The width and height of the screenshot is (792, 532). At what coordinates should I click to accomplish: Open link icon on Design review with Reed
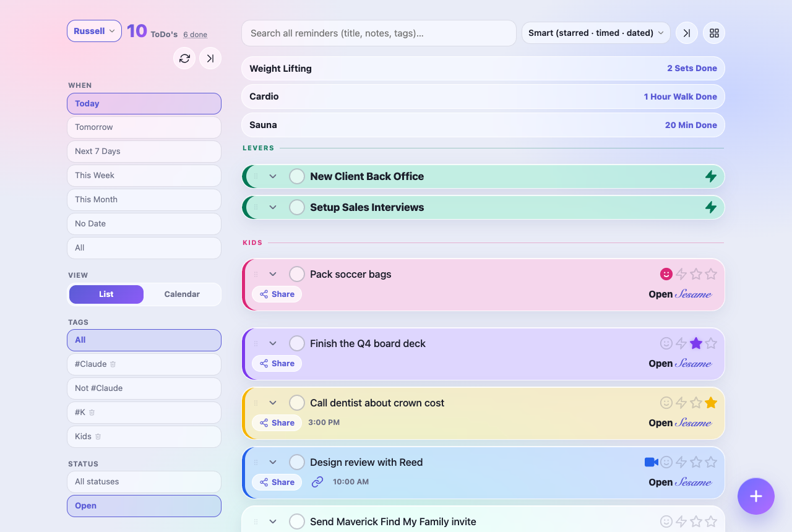point(317,482)
